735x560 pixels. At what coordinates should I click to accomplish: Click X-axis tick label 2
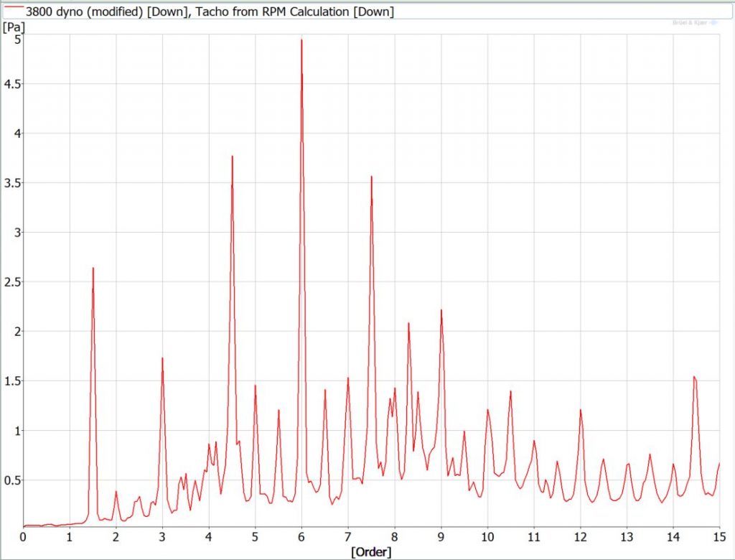pyautogui.click(x=116, y=537)
